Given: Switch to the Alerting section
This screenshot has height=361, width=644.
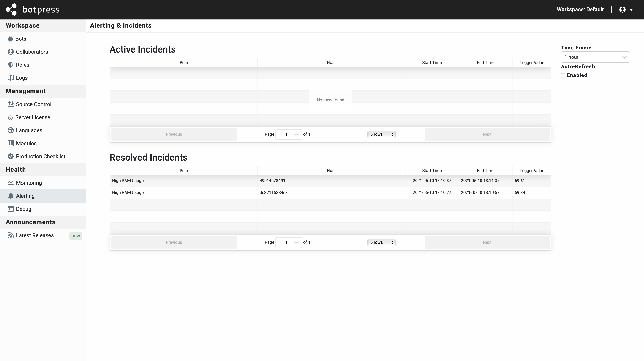Looking at the screenshot, I should coord(25,196).
